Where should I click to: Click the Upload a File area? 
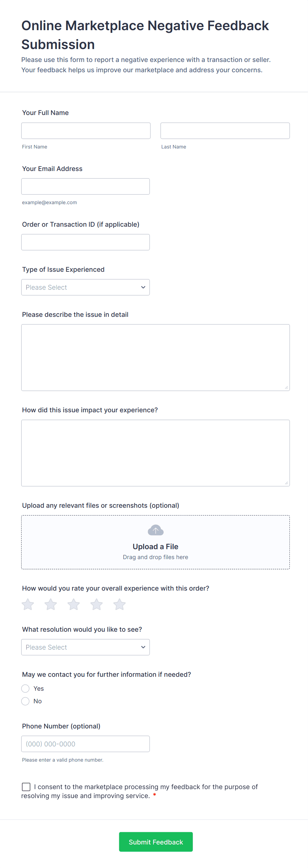pyautogui.click(x=156, y=546)
